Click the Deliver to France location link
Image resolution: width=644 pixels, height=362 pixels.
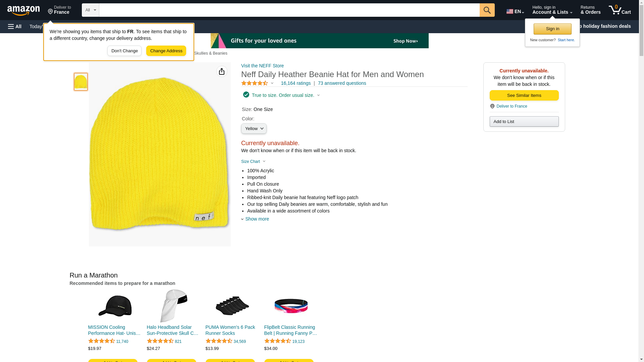(59, 10)
